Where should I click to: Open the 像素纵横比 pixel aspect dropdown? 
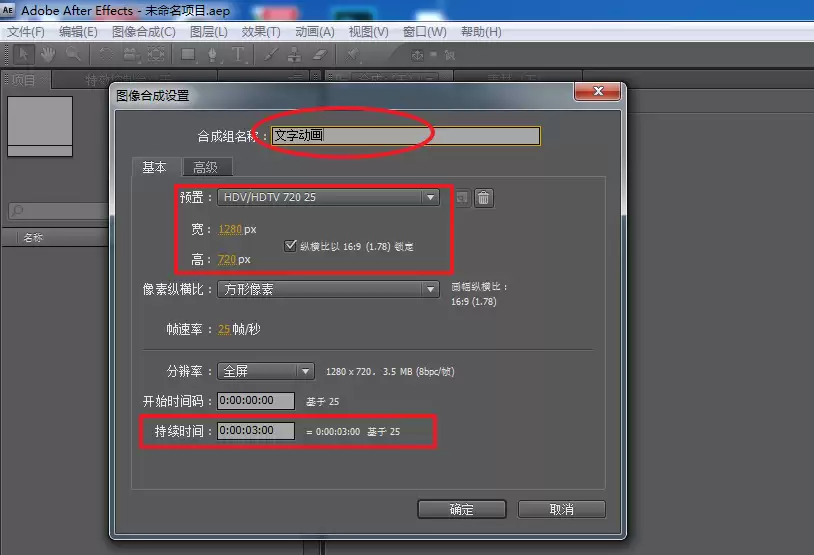329,289
